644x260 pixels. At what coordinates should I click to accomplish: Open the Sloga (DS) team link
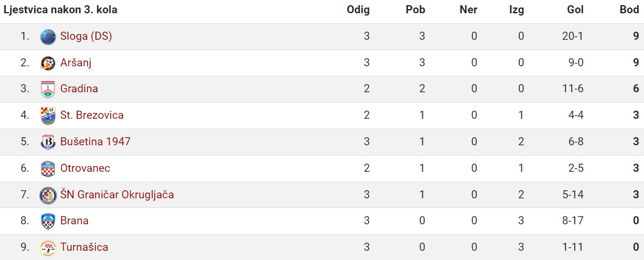(86, 36)
